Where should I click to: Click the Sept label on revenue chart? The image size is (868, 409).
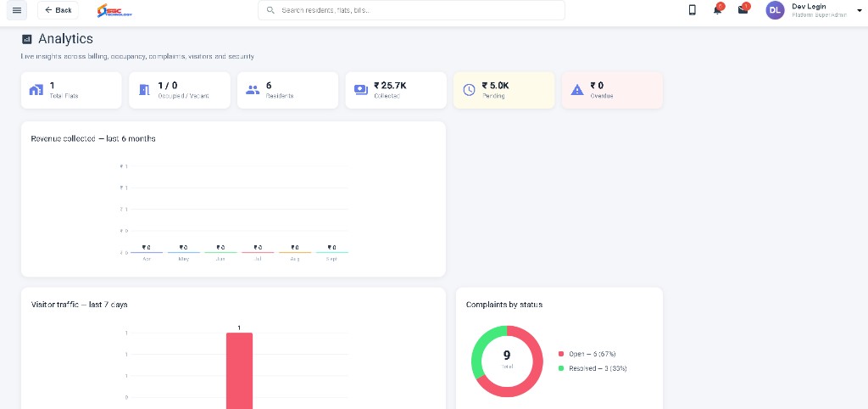tap(331, 259)
